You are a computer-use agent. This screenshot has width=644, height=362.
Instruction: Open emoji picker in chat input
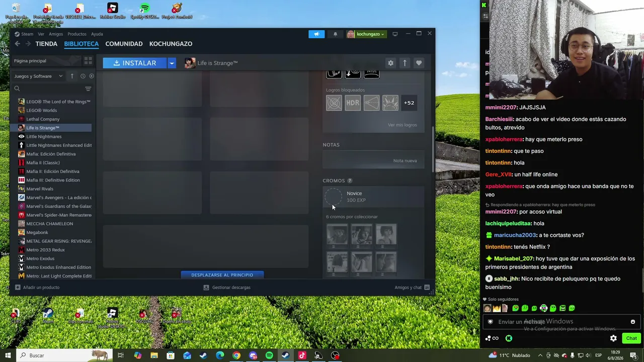pos(633,322)
